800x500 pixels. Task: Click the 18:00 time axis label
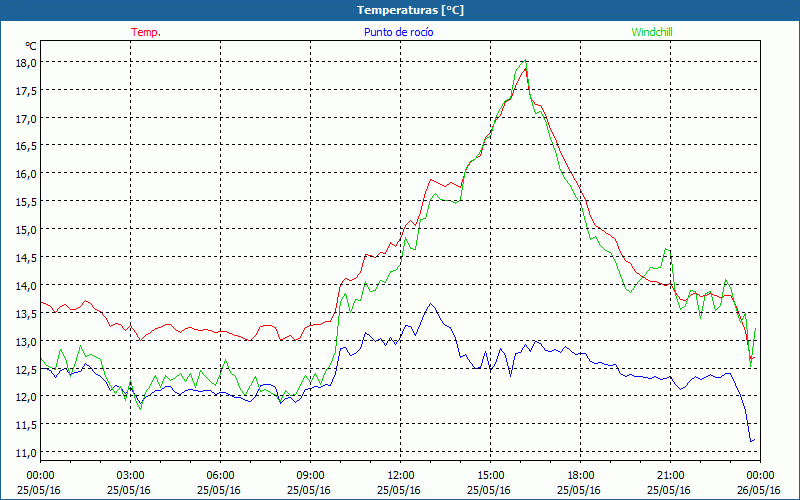point(581,476)
